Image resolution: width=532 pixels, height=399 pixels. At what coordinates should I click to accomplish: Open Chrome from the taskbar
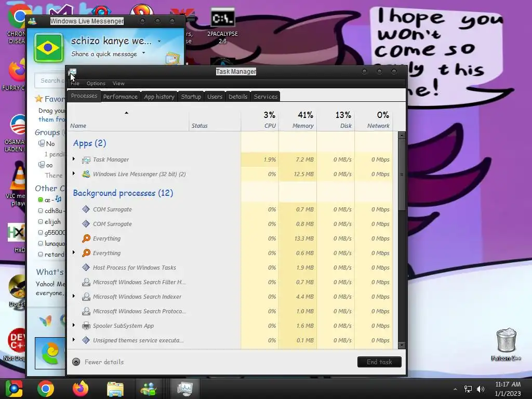(46, 389)
